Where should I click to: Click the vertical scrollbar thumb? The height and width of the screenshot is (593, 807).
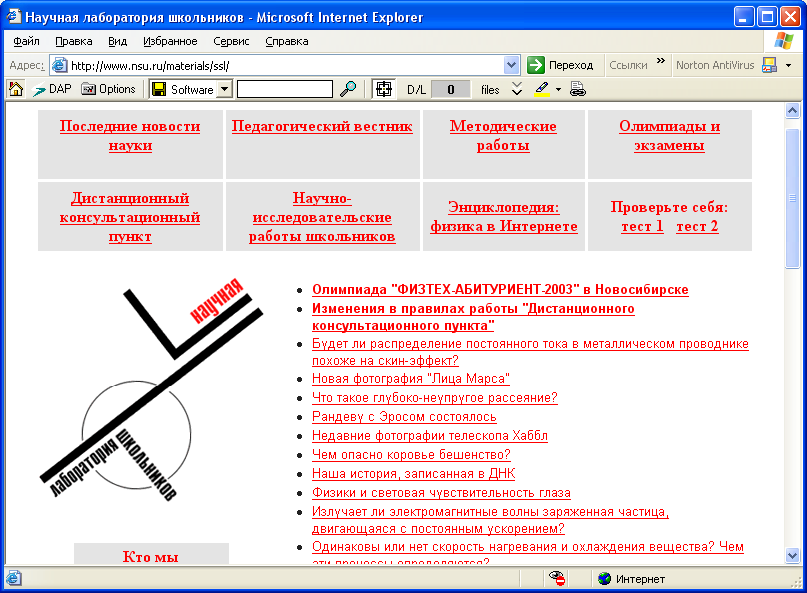tap(792, 198)
